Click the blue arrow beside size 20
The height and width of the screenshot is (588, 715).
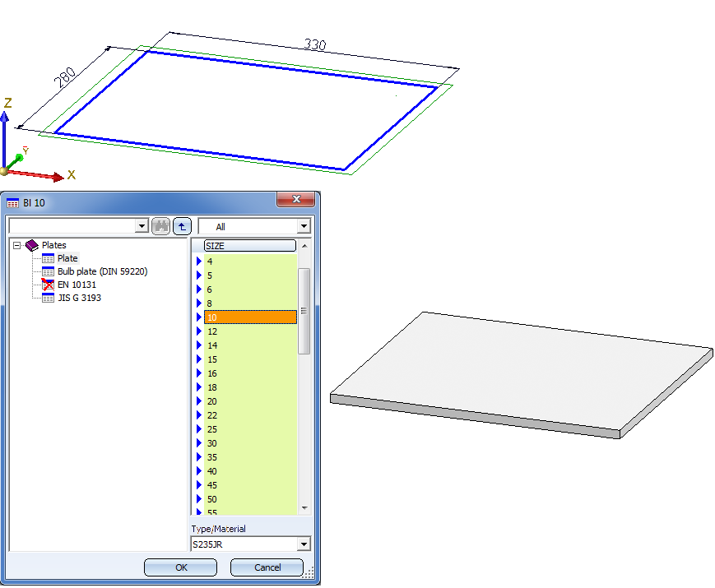tap(199, 401)
